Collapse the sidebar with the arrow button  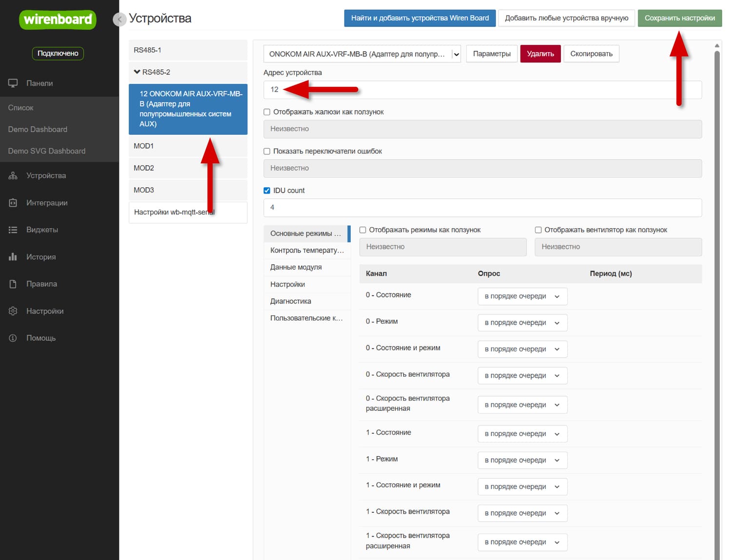pos(119,19)
